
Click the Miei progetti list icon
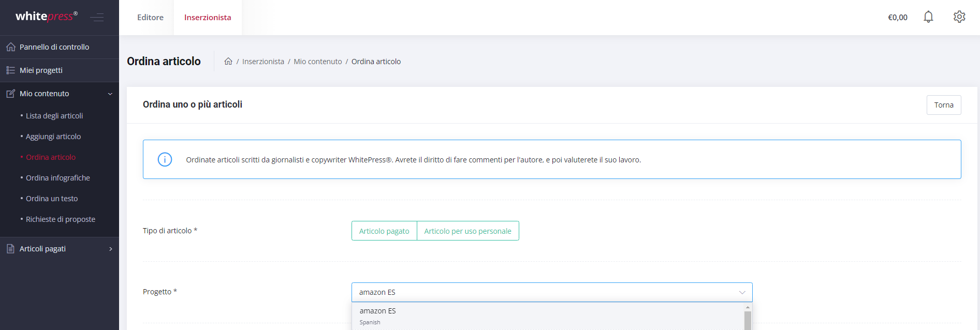pyautogui.click(x=11, y=70)
